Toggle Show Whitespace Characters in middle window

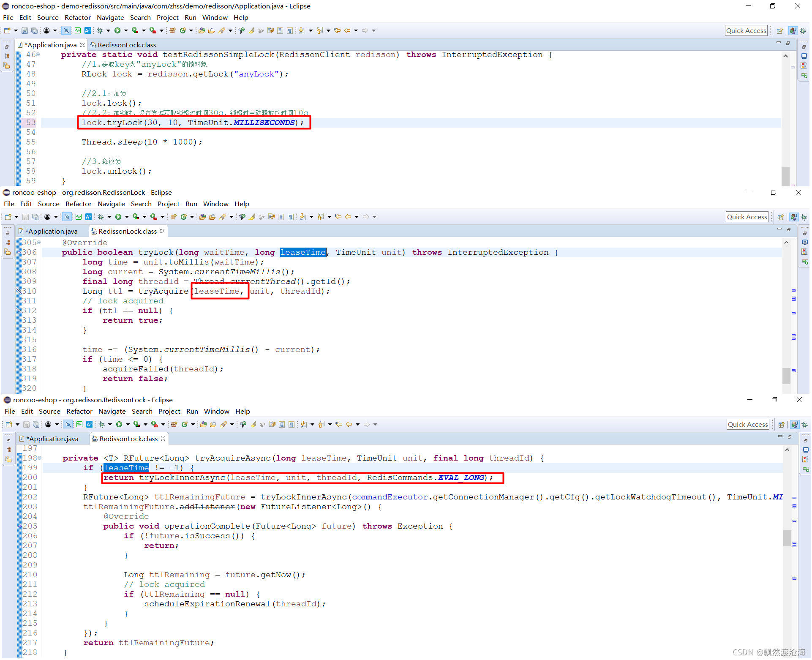coord(291,217)
